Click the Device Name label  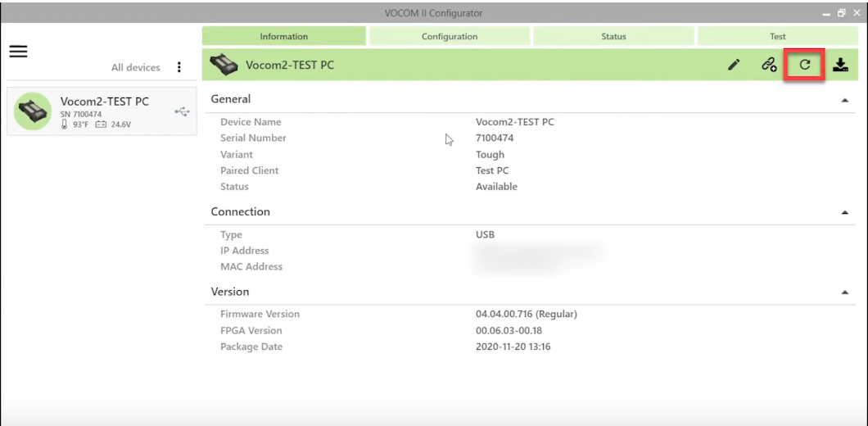(x=251, y=122)
